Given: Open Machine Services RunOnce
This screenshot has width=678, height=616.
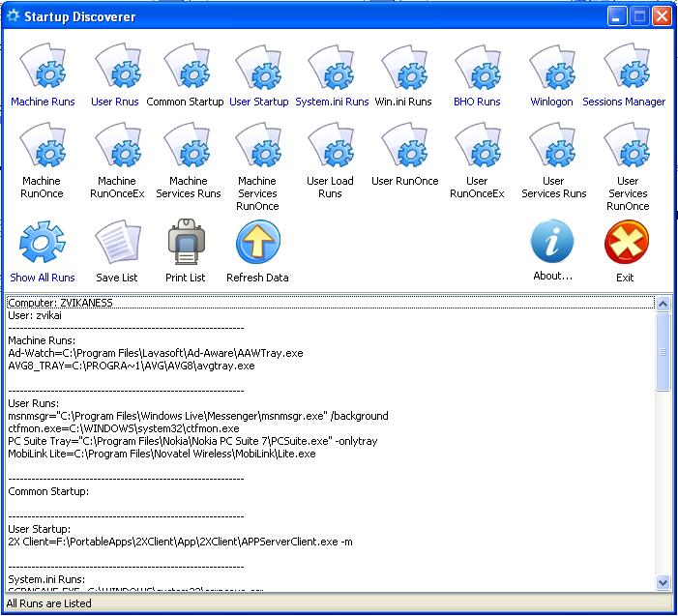Looking at the screenshot, I should click(258, 145).
